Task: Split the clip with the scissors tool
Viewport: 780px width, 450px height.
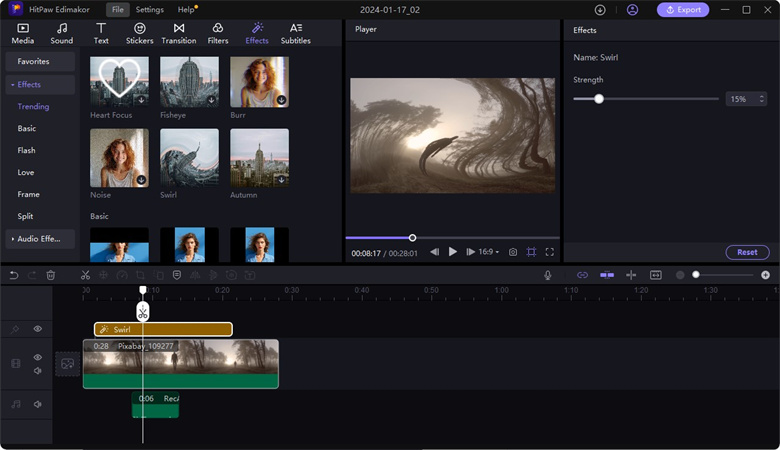Action: click(86, 275)
